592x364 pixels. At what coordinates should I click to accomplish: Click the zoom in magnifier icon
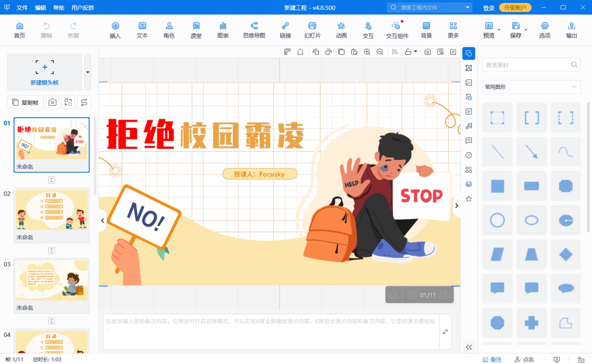click(367, 52)
